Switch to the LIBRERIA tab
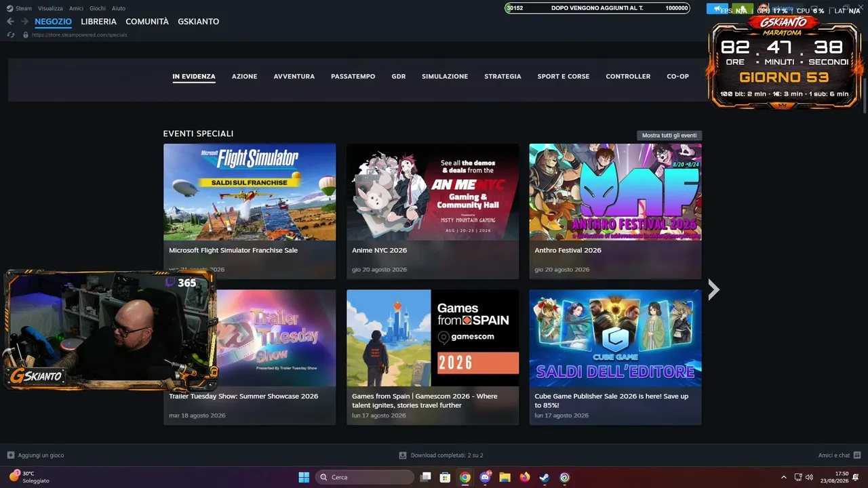Image resolution: width=868 pixels, height=488 pixels. click(99, 22)
